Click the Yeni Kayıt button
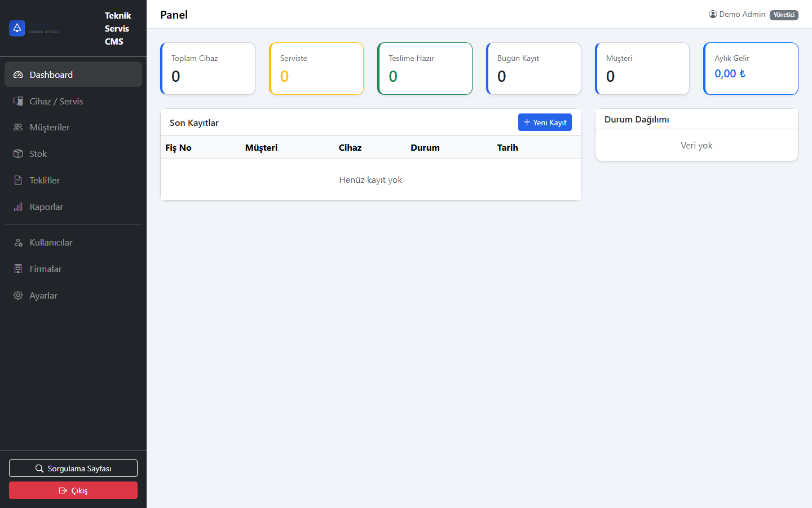 click(x=545, y=122)
